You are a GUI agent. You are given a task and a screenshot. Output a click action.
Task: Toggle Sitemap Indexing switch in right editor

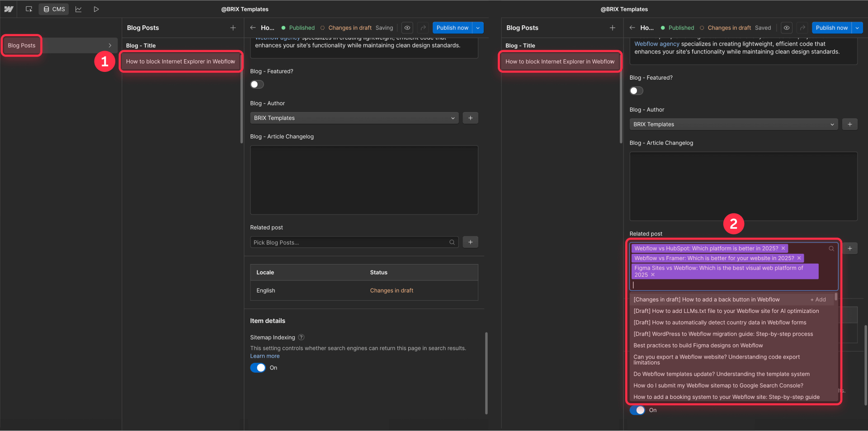pos(637,410)
